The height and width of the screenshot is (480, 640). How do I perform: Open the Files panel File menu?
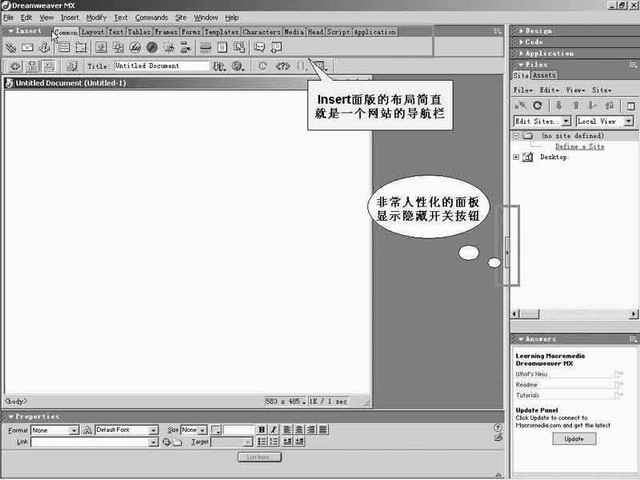tap(523, 90)
